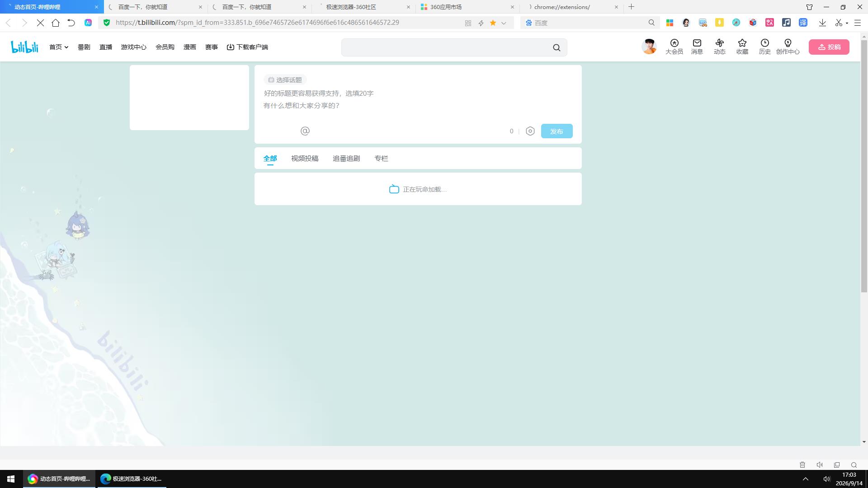Toggle the bookmark star in address bar

point(493,23)
